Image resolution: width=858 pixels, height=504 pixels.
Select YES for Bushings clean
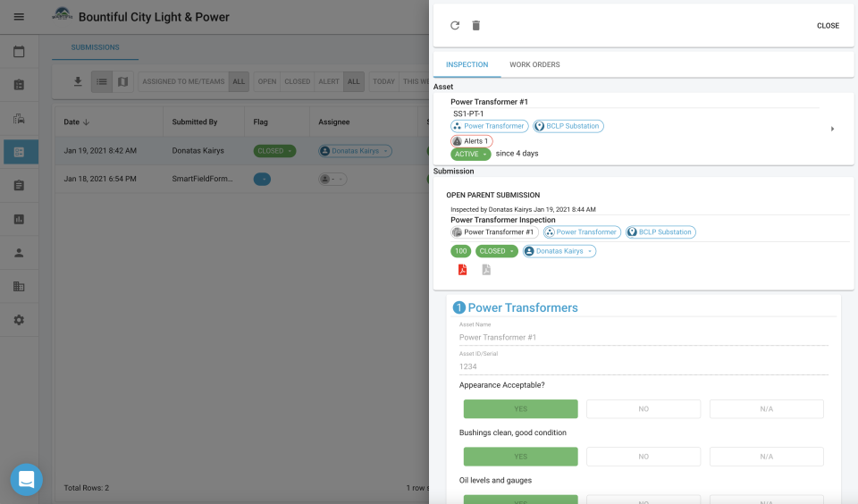520,457
